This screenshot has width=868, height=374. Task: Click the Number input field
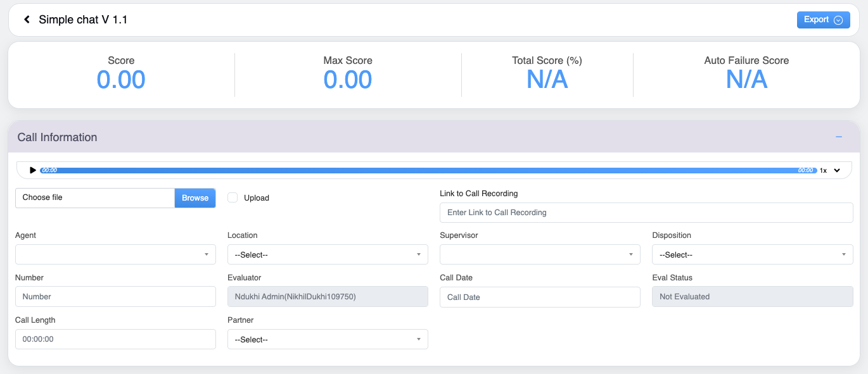coord(115,296)
